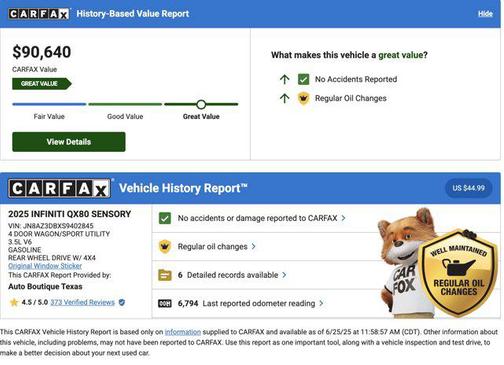Viewport: 504px width, 365px height.
Task: Expand the last reported odometer reading chevron
Action: [321, 303]
